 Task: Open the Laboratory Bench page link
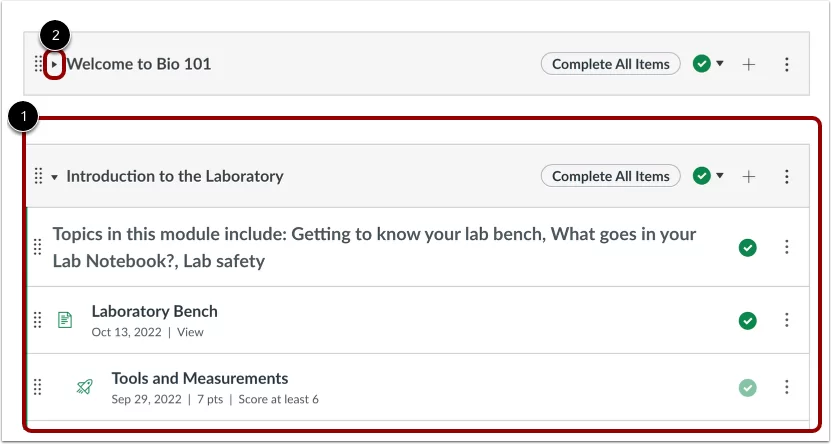(x=154, y=311)
